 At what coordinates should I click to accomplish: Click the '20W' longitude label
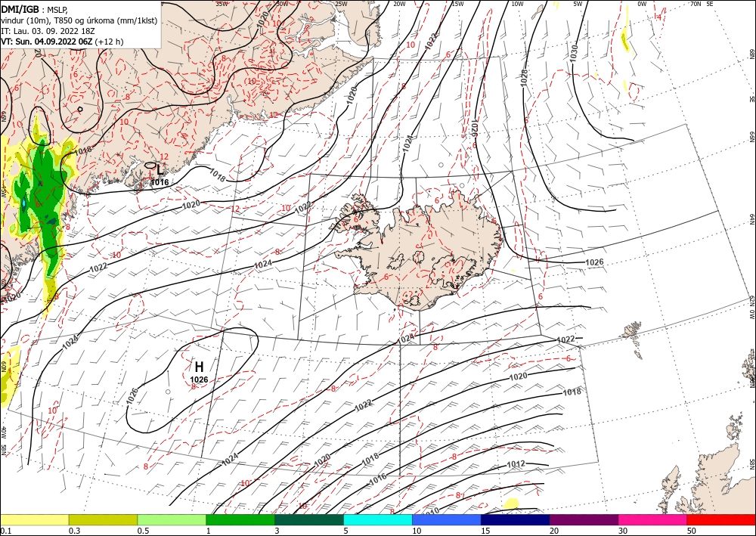[x=399, y=4]
